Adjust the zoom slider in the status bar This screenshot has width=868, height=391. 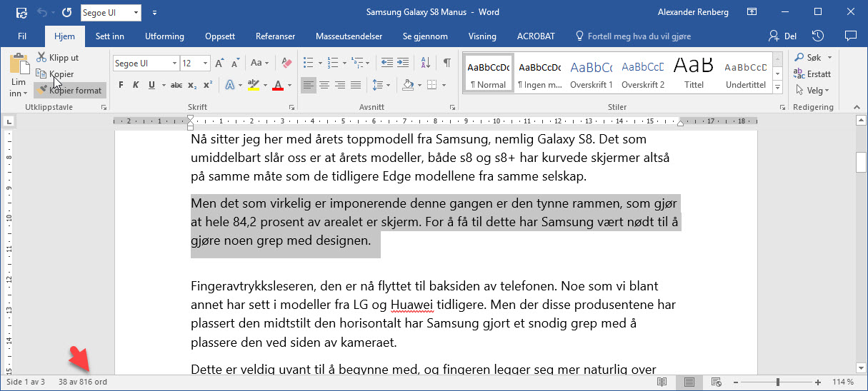point(778,382)
